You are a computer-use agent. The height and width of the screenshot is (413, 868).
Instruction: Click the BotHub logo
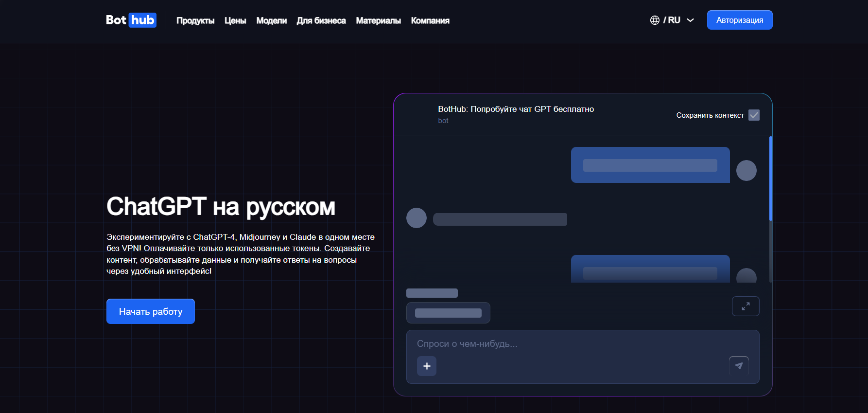pyautogui.click(x=131, y=20)
